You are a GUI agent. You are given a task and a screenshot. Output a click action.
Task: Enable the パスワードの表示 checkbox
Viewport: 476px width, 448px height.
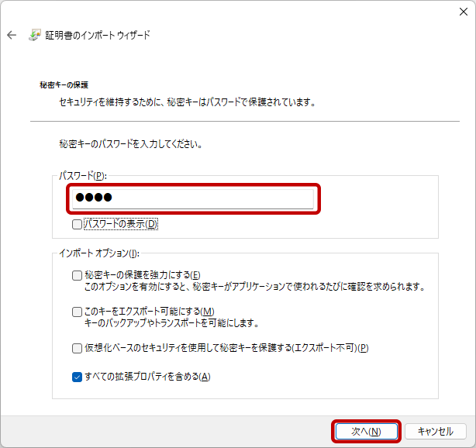coord(77,225)
